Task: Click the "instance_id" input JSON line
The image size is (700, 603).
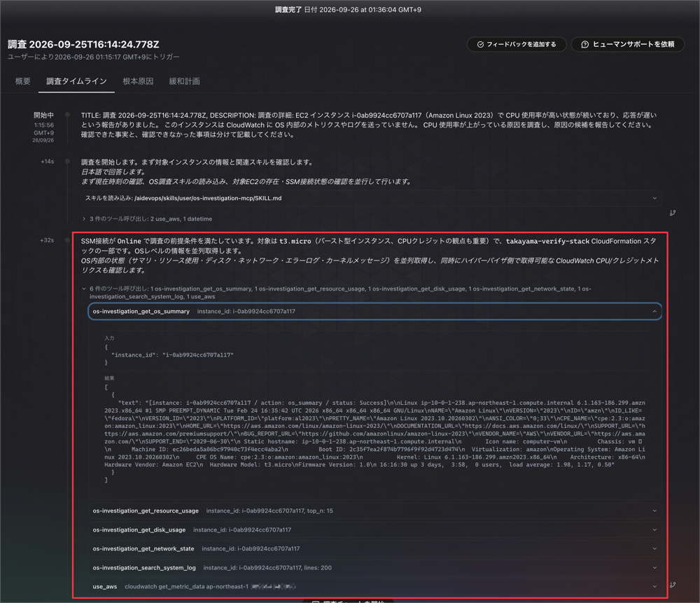Action: pos(172,355)
